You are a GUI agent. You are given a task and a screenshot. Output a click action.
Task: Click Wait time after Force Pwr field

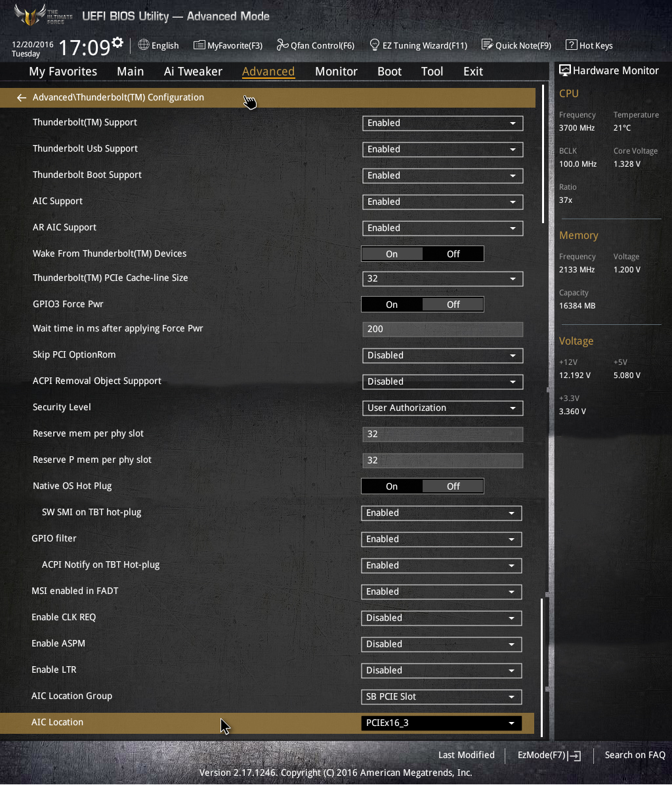pyautogui.click(x=442, y=329)
